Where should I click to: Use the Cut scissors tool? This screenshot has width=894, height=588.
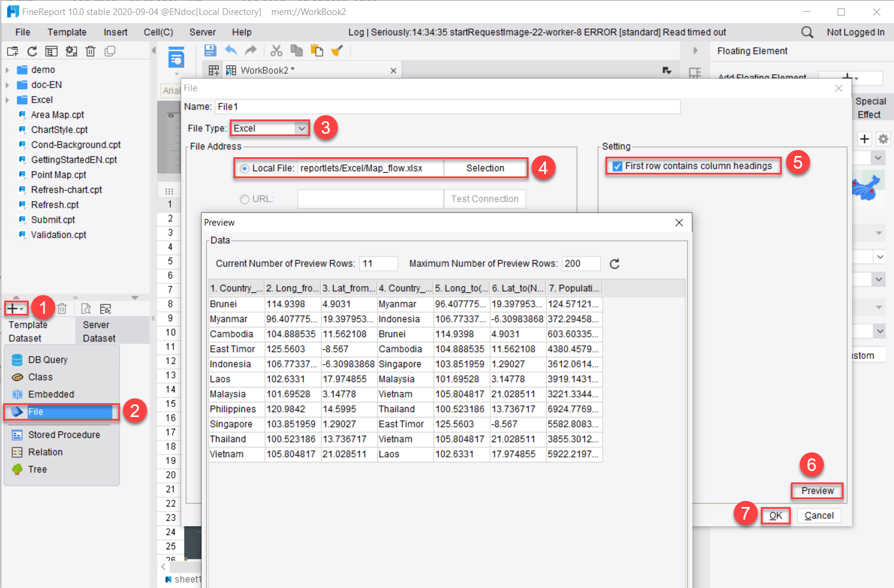pos(276,50)
